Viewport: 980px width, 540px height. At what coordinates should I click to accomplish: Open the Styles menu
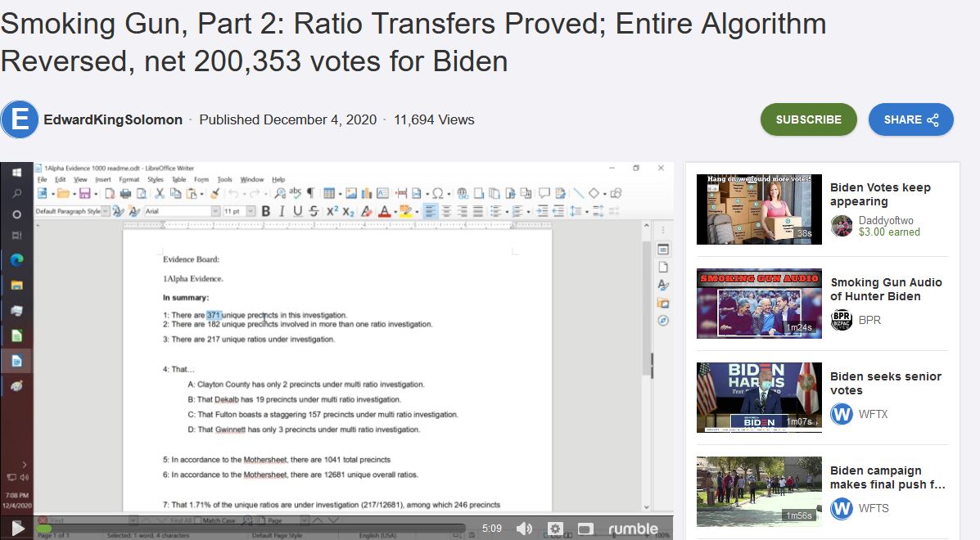coord(155,179)
